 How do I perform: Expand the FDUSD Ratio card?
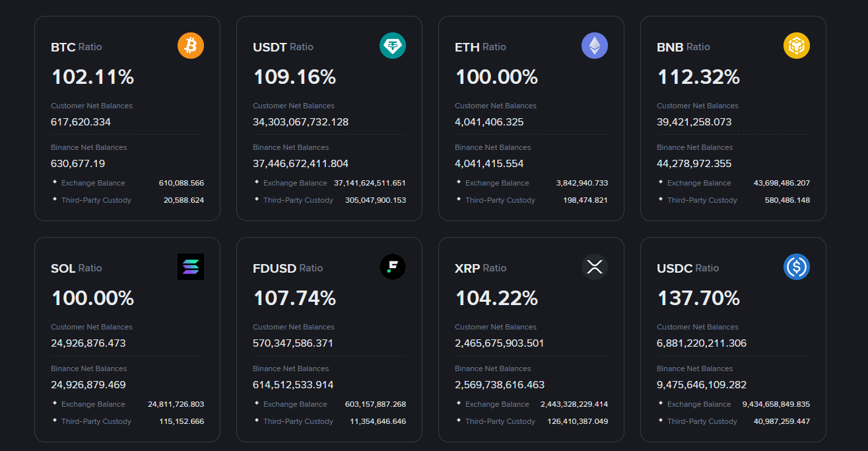tap(329, 339)
